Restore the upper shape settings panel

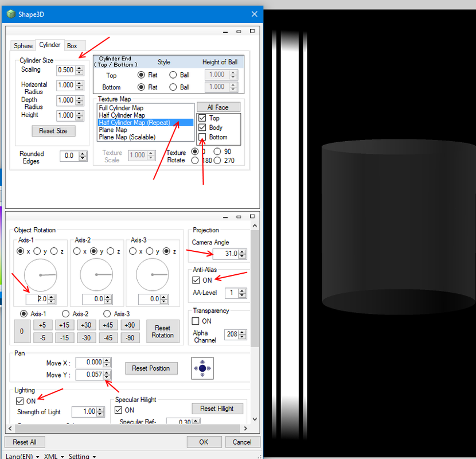click(x=239, y=32)
